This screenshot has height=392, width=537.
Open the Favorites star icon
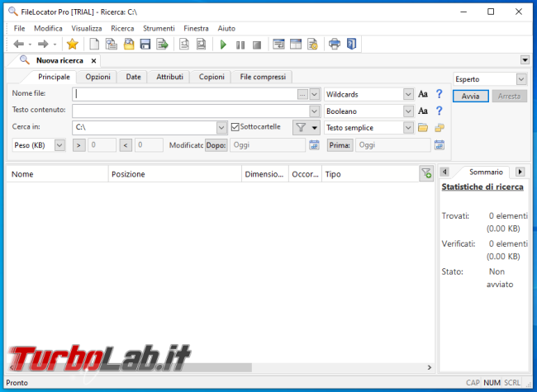73,44
